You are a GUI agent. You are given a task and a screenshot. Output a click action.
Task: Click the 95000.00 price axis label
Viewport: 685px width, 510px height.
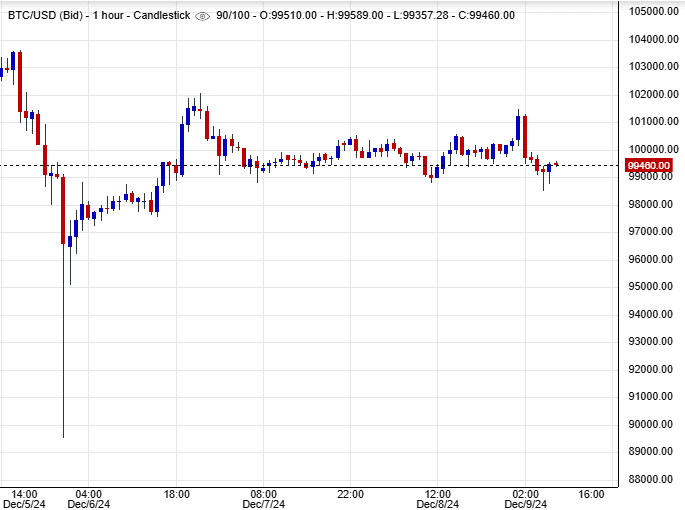[652, 286]
